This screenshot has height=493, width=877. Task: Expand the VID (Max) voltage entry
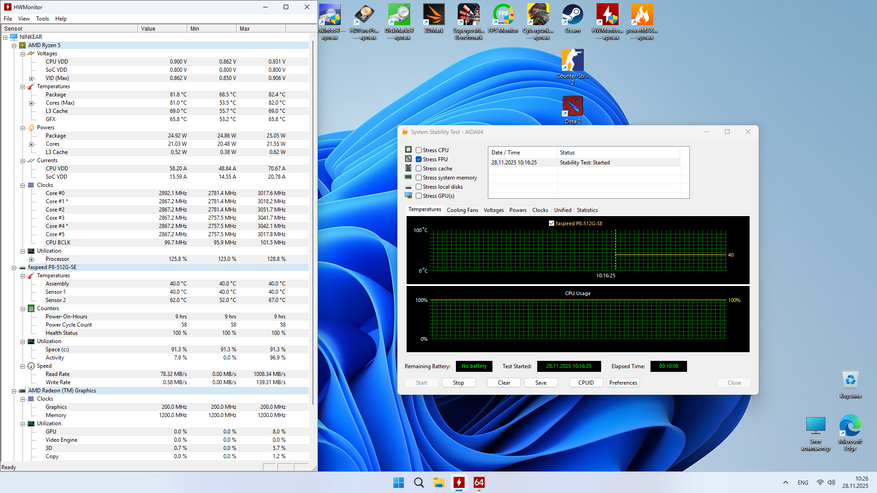[32, 78]
